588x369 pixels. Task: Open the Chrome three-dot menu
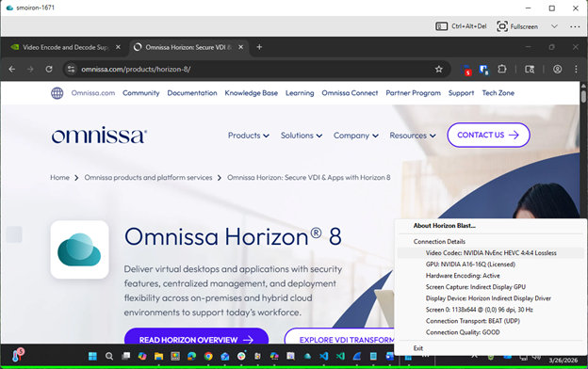point(576,69)
